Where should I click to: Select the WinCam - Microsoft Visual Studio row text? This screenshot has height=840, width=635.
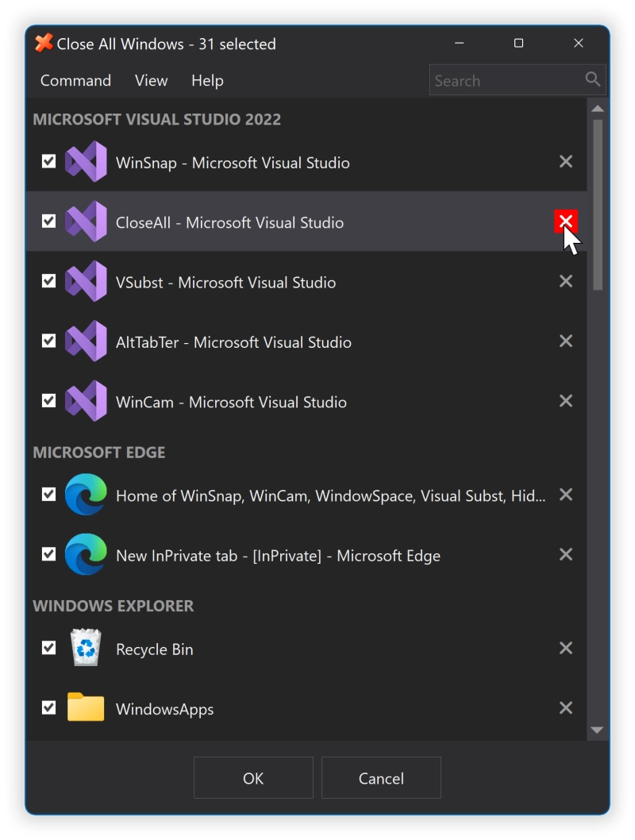click(x=231, y=403)
